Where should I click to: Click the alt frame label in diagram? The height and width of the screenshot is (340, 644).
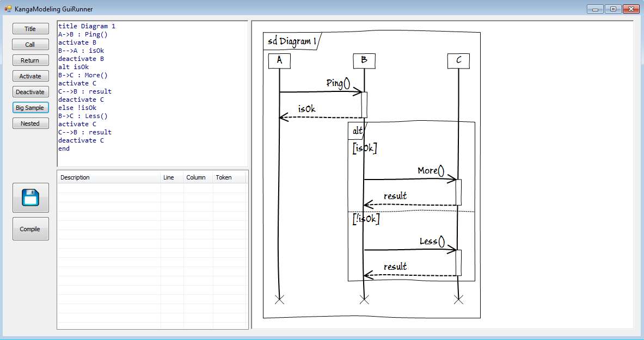(x=357, y=131)
